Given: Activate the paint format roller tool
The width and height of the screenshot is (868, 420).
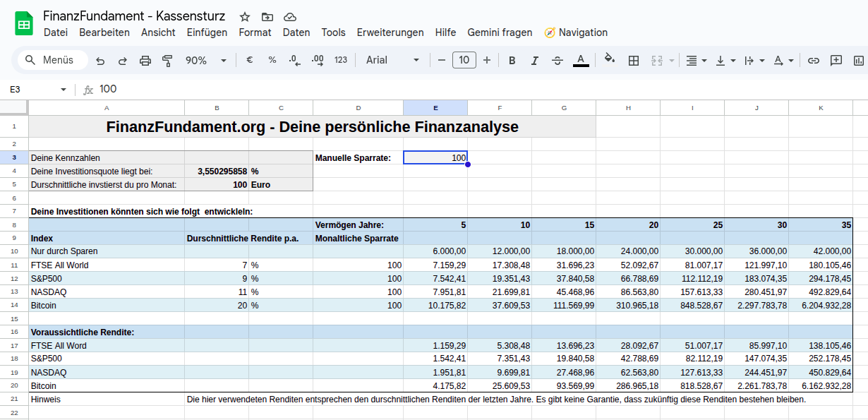Looking at the screenshot, I should tap(167, 61).
